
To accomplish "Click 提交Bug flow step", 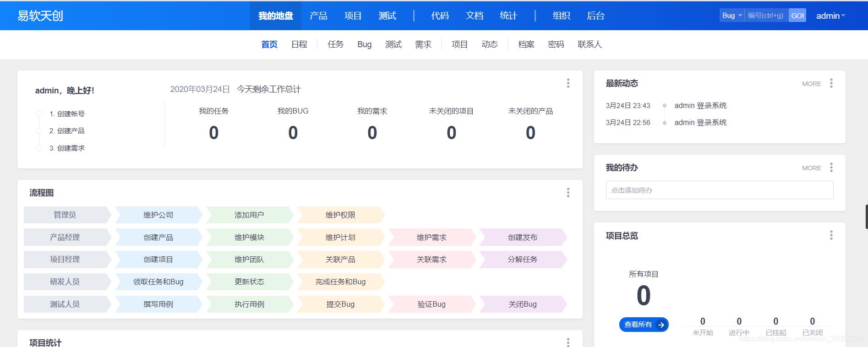I will 341,304.
